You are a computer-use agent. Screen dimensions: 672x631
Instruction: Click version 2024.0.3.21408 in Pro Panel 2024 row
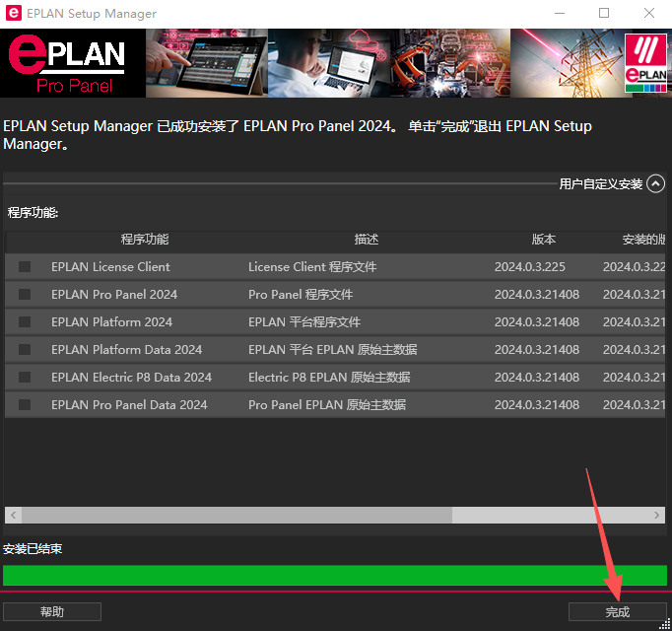pyautogui.click(x=537, y=294)
